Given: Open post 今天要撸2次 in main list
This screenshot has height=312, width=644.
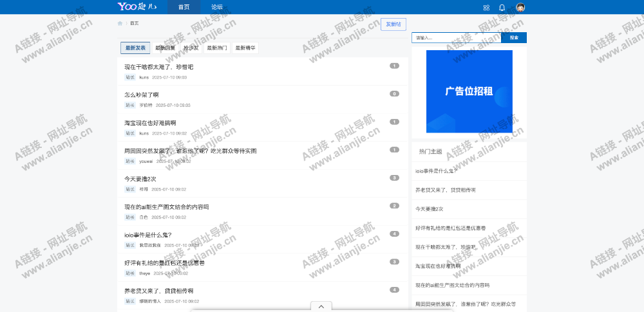Looking at the screenshot, I should pyautogui.click(x=140, y=179).
